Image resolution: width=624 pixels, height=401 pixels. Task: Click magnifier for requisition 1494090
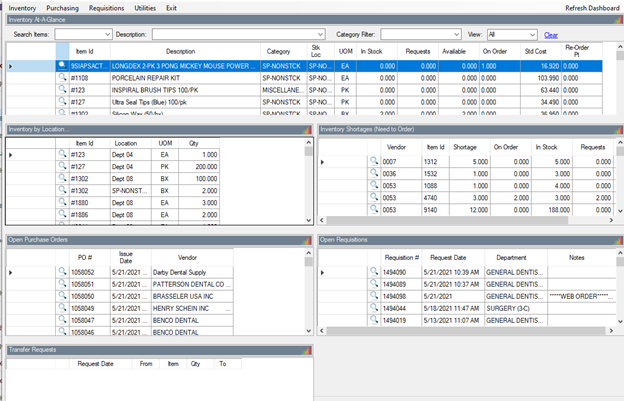[374, 272]
